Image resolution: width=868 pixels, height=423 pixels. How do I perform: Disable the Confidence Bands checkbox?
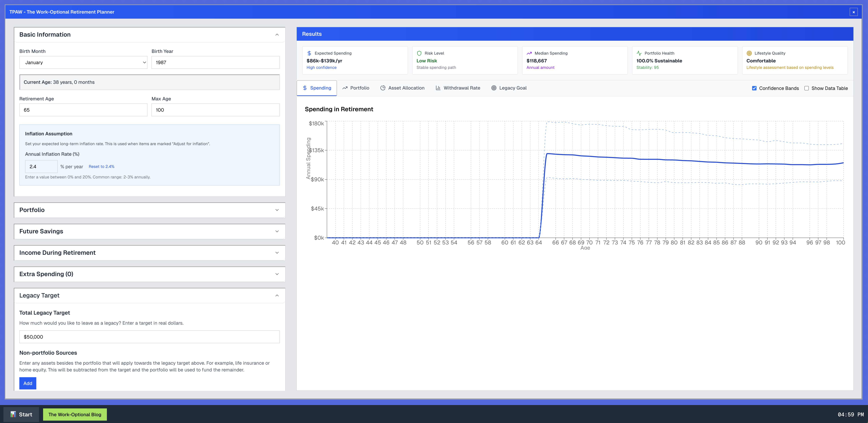coord(754,88)
